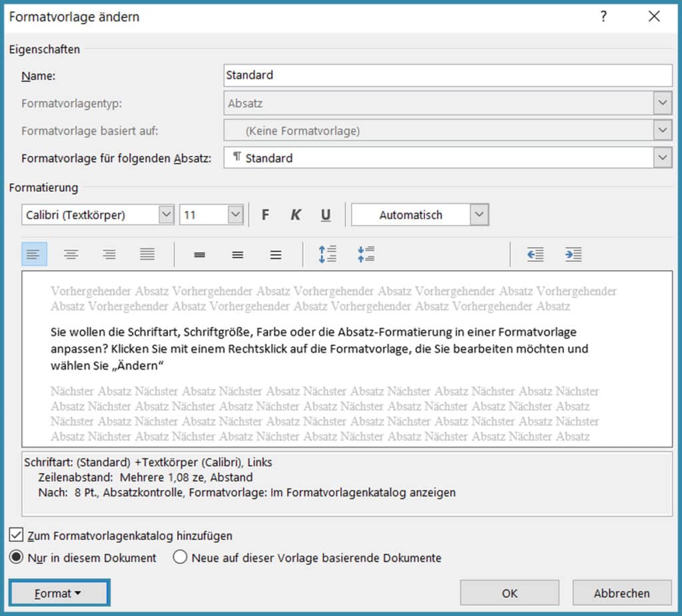Select Neue auf dieser Vorlage basierende Dokumente
The image size is (682, 616).
coord(180,557)
